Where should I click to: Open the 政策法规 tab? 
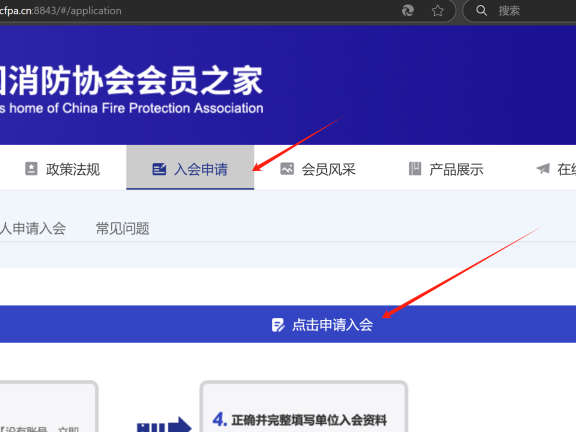point(63,169)
